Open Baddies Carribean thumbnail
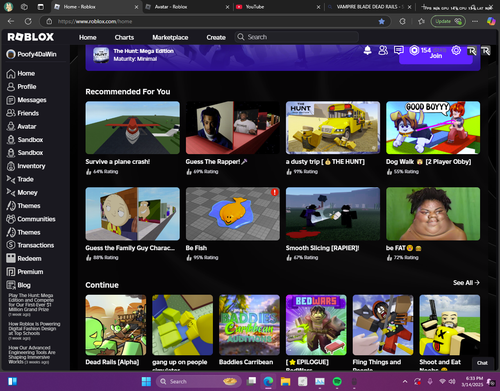The width and height of the screenshot is (500, 391). (x=249, y=325)
